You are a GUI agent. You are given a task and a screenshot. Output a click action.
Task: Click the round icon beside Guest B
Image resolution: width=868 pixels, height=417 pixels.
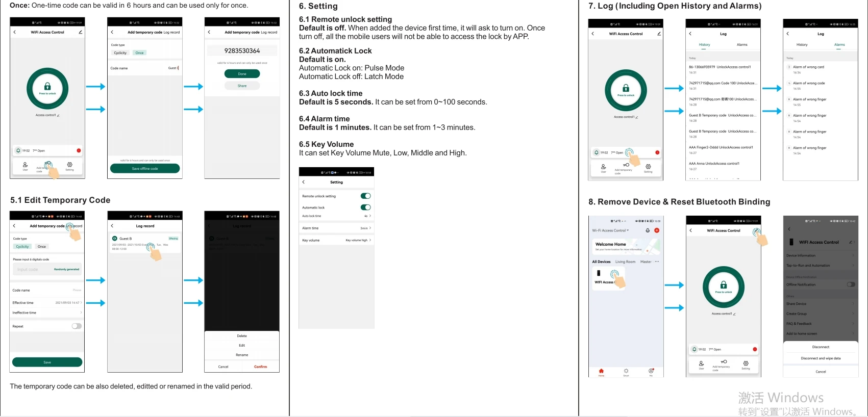point(115,239)
